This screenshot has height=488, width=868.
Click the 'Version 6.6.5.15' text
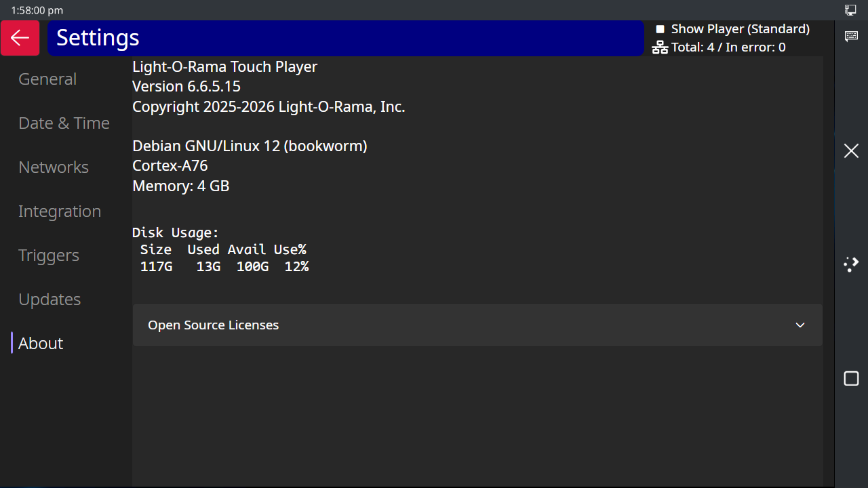coord(186,87)
